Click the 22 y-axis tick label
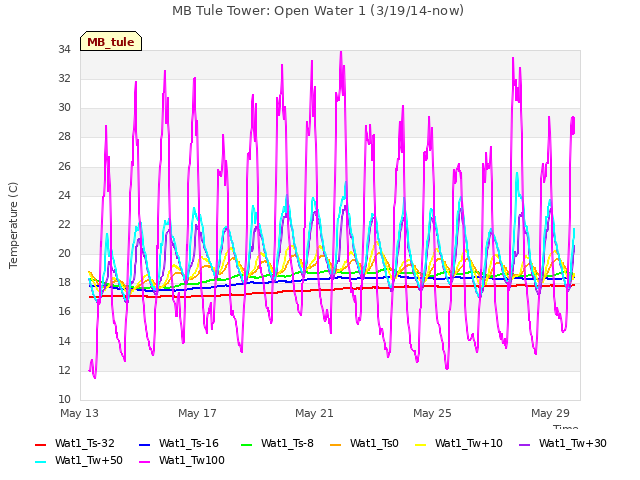This screenshot has width=640, height=480. tap(64, 224)
